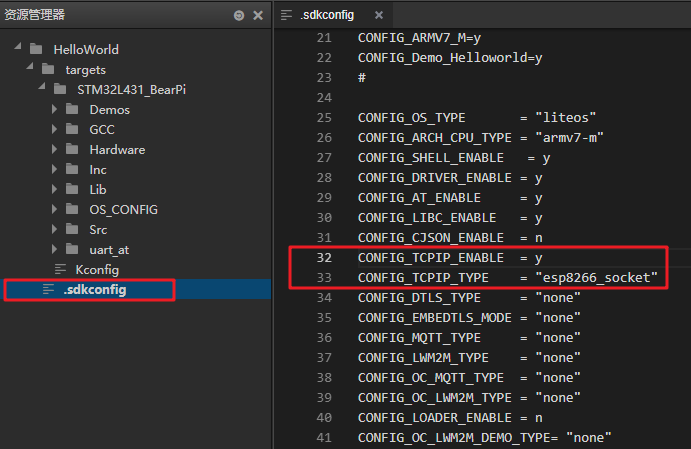Select the STM32L431_BearPi folder icon
Image resolution: width=691 pixels, height=449 pixels.
(x=60, y=89)
